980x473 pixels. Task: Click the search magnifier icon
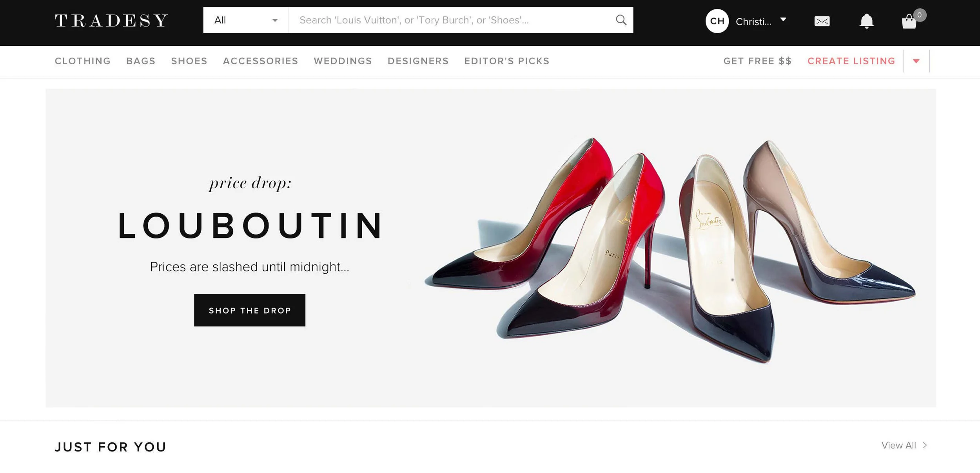pyautogui.click(x=621, y=20)
